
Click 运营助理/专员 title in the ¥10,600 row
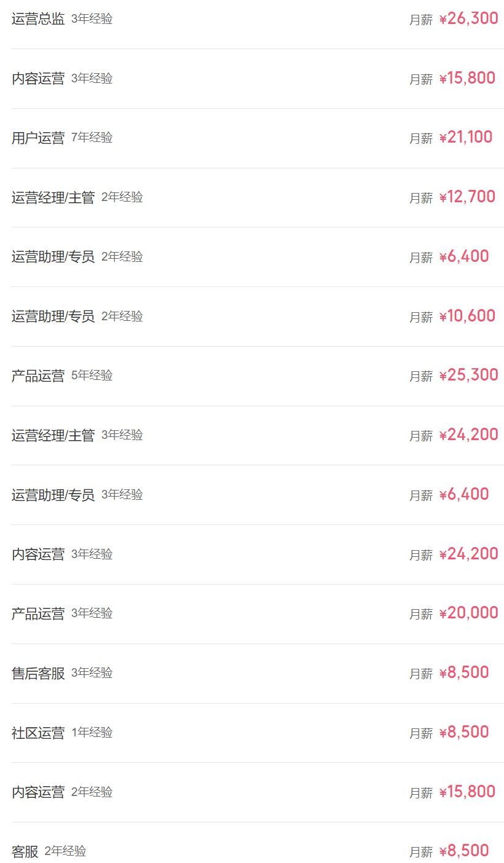click(x=53, y=317)
